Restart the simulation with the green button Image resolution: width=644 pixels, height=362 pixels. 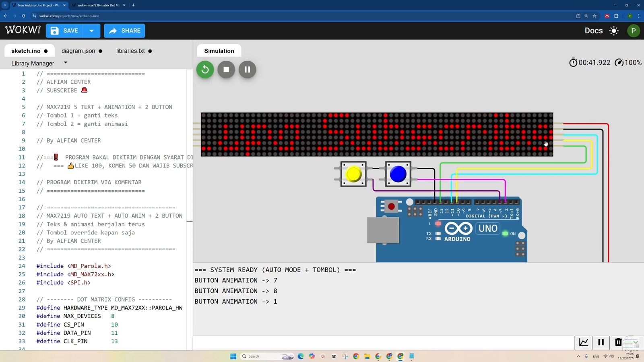205,70
